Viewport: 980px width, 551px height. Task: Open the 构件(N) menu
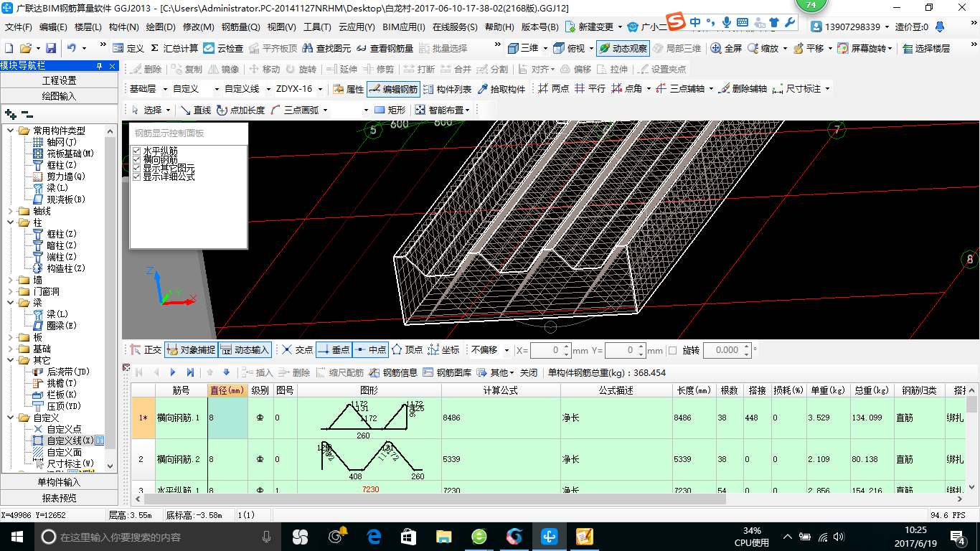(124, 27)
